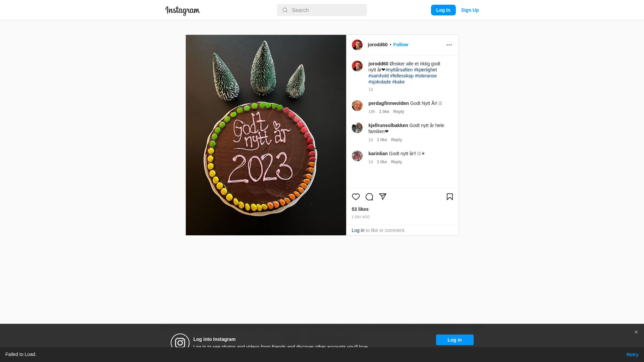Reply to perdagfinnwolden's comment
Image resolution: width=644 pixels, height=362 pixels.
(398, 112)
